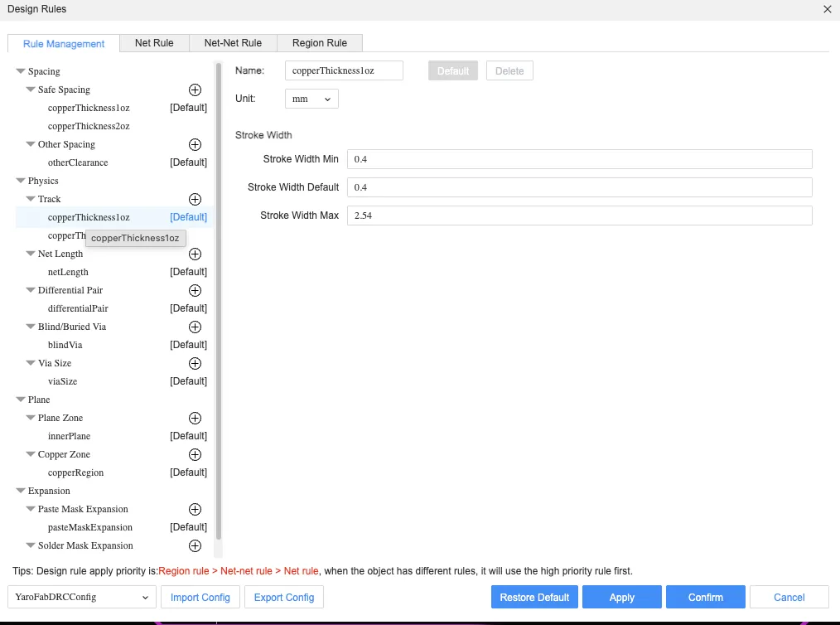Open the YaroFabDRCConfig dropdown
The image size is (840, 625).
click(80, 597)
